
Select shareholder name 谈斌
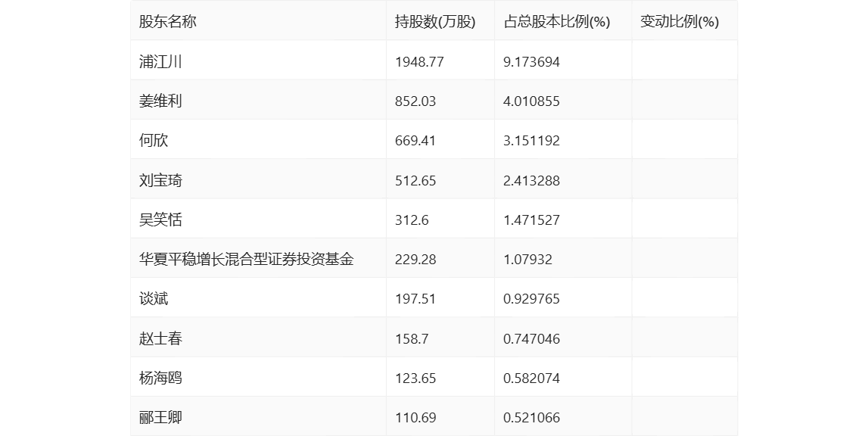[x=154, y=299]
